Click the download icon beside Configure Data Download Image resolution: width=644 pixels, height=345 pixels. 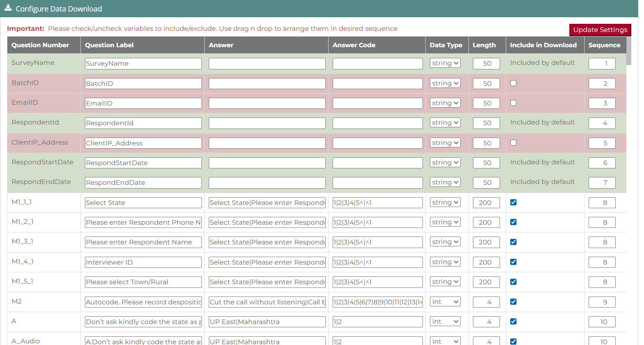8,8
